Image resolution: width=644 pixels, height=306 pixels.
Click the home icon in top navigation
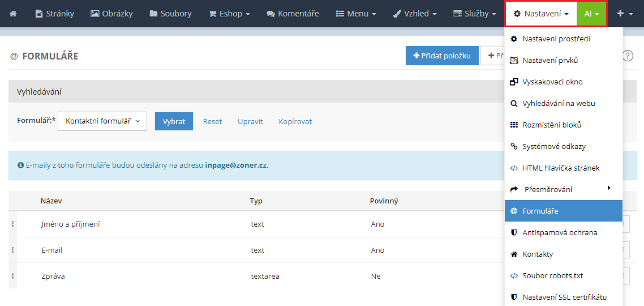[x=13, y=14]
